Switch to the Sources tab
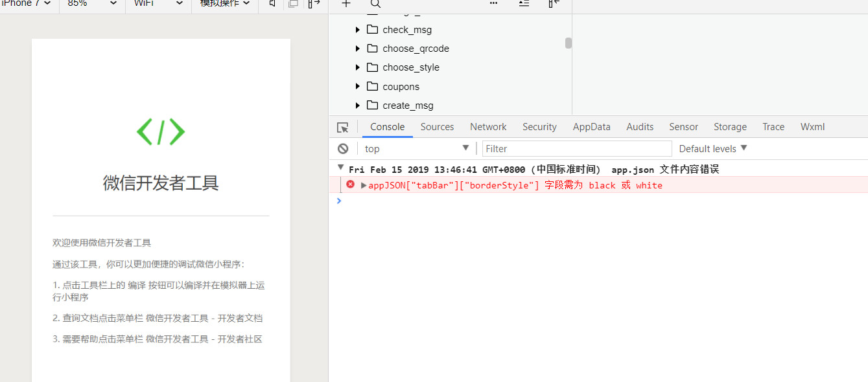868x382 pixels. 437,127
